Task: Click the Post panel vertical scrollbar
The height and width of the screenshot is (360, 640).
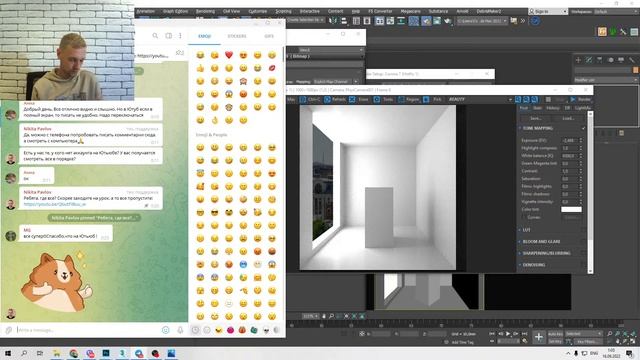Action: tap(590, 192)
